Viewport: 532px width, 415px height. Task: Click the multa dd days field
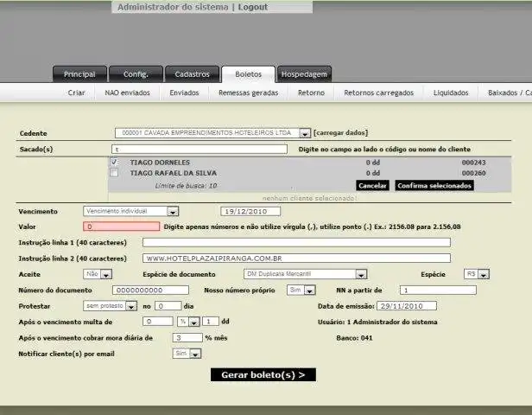click(211, 322)
